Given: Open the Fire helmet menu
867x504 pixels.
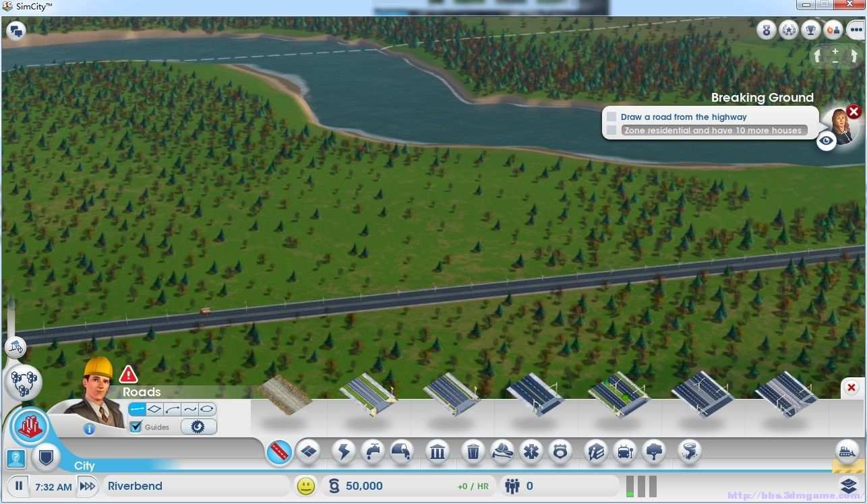Looking at the screenshot, I should tap(502, 451).
